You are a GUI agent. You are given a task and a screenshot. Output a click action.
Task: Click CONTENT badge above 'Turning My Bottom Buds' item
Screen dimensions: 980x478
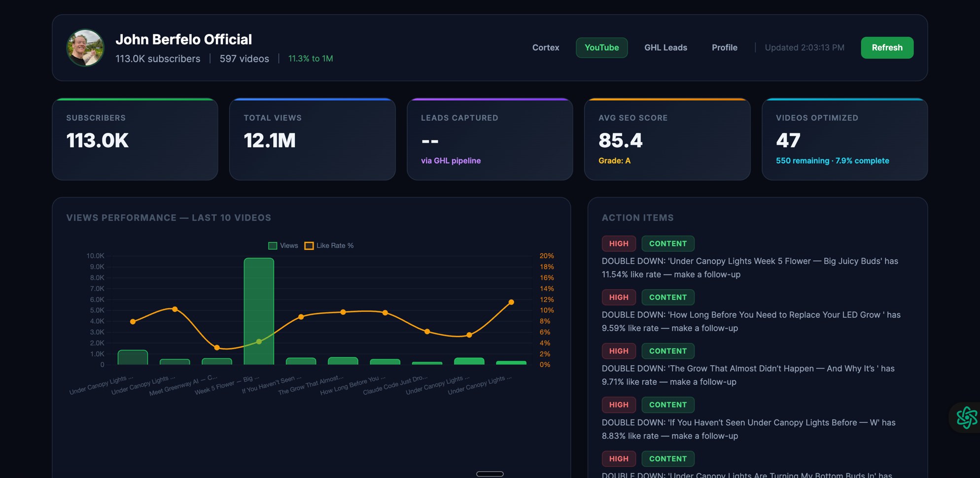click(x=667, y=459)
